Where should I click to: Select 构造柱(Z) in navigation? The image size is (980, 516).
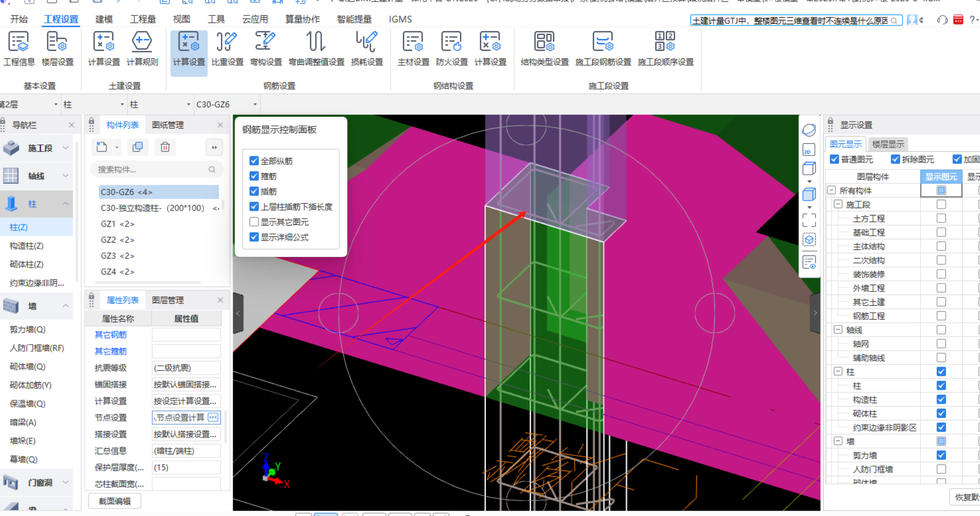[x=27, y=246]
